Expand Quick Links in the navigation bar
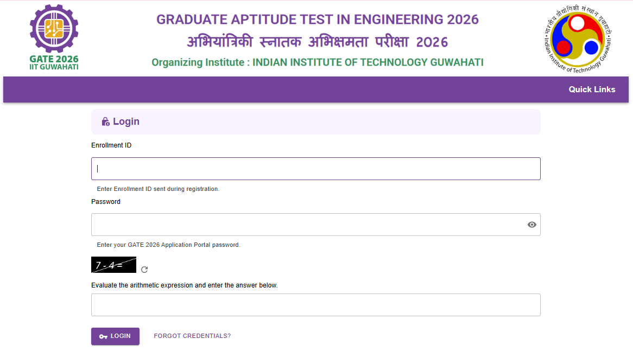The image size is (633, 364). click(592, 89)
